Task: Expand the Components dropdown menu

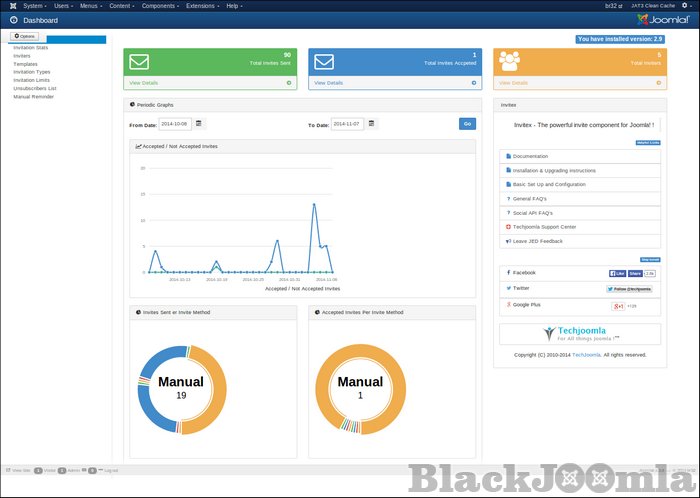Action: click(x=160, y=6)
